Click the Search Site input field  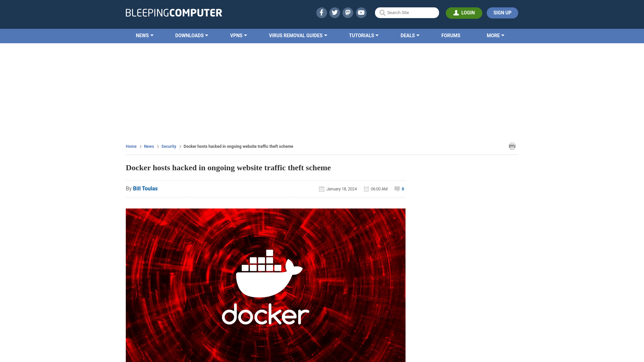(407, 12)
